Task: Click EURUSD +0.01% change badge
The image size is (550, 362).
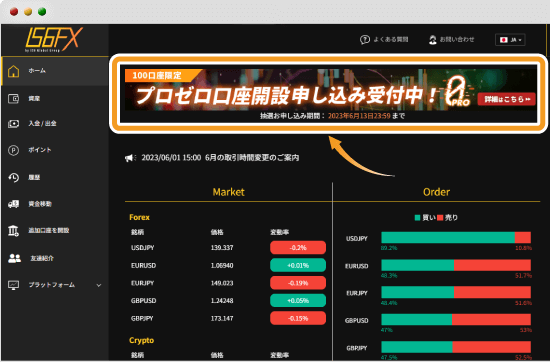Action: tap(298, 266)
